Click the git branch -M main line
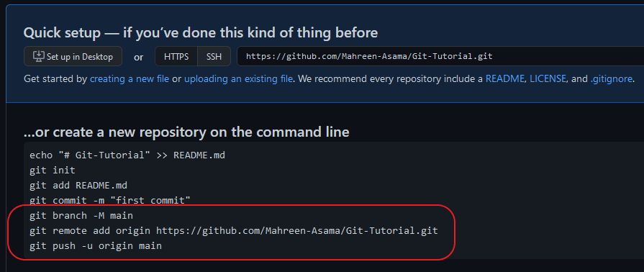The height and width of the screenshot is (272, 644). (81, 215)
